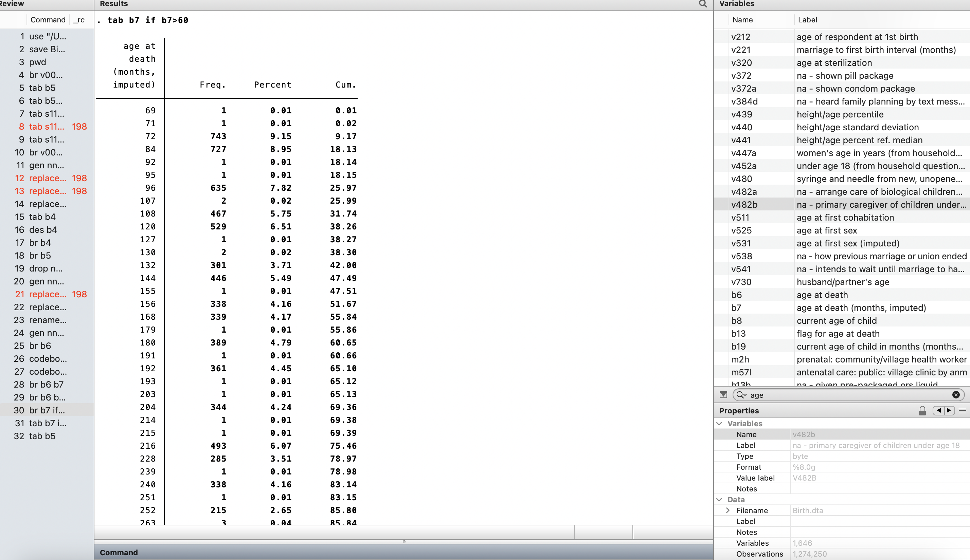Select history command 32 tab b5
Screen dimensions: 970x560
(42, 436)
